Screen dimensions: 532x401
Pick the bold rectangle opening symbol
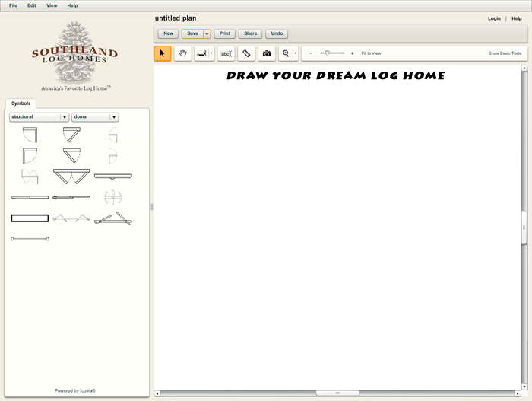[30, 218]
